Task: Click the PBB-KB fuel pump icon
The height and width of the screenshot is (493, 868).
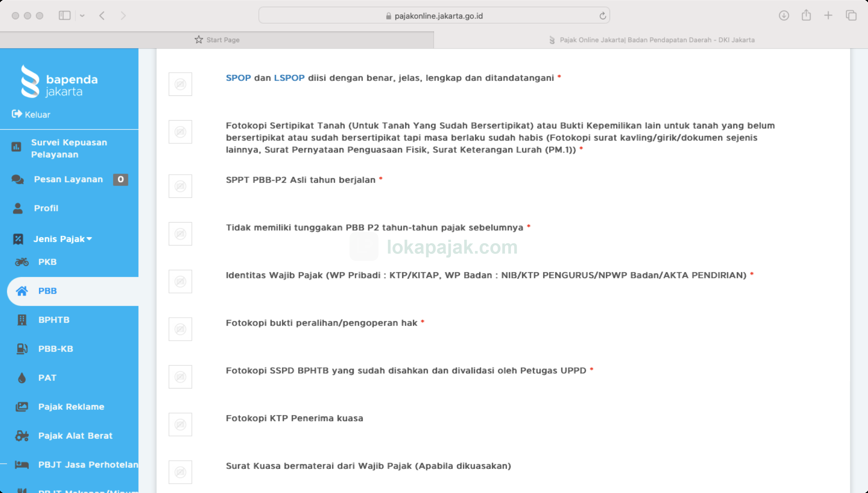Action: [x=22, y=349]
